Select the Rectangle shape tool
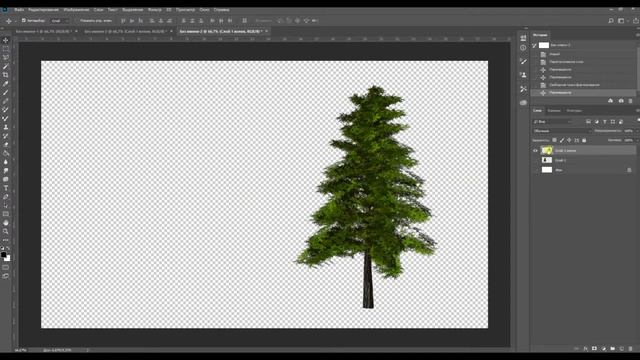 [6, 214]
